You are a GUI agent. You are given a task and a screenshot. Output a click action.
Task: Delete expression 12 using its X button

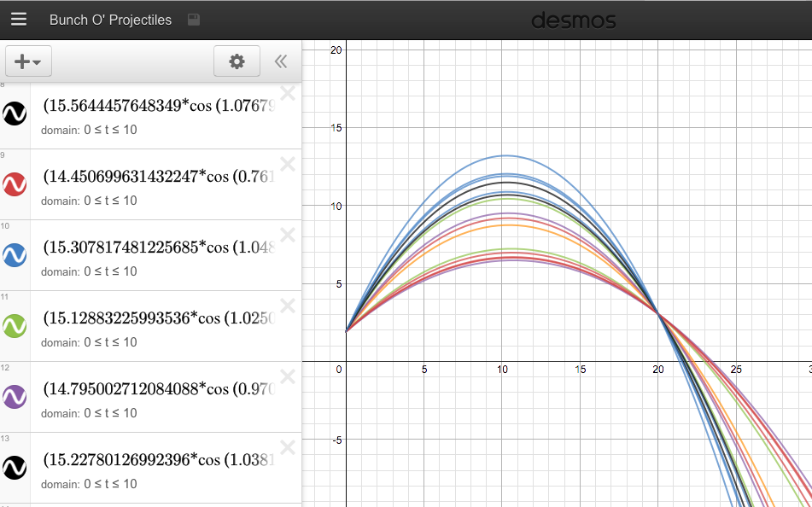pos(288,376)
